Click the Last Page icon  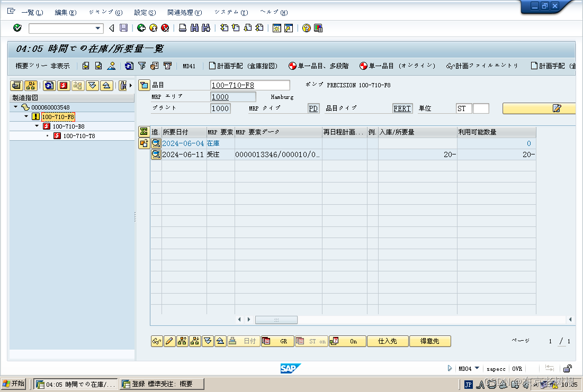coord(259,28)
